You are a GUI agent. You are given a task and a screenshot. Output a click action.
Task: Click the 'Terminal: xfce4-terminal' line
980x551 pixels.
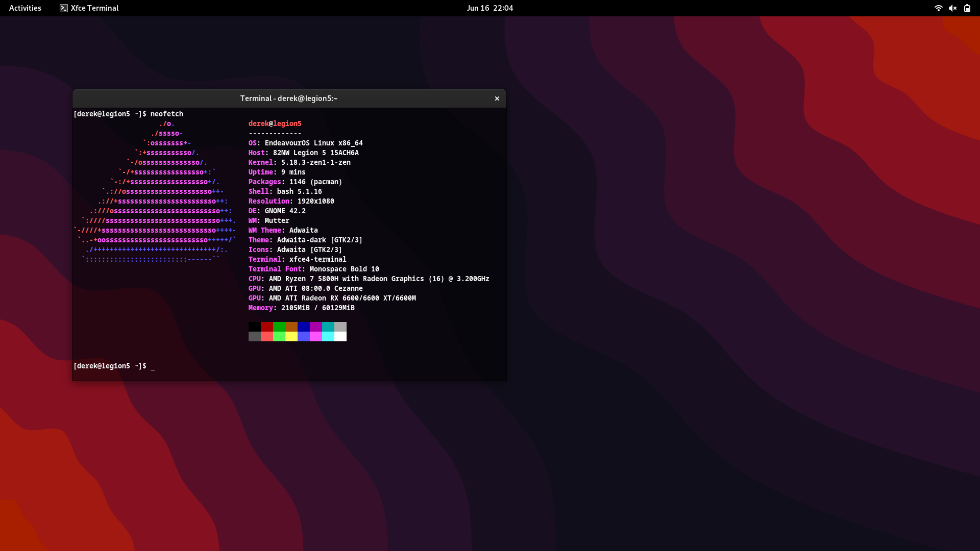(298, 259)
